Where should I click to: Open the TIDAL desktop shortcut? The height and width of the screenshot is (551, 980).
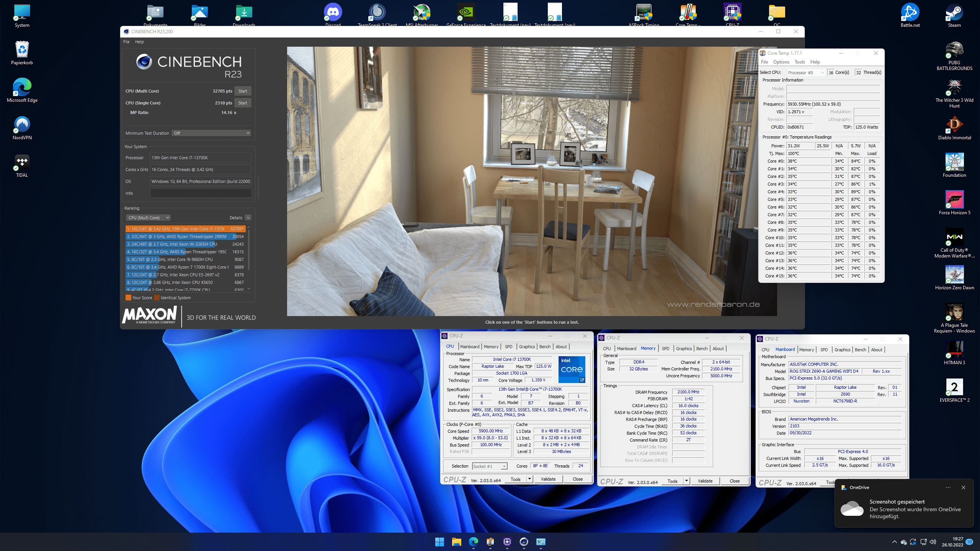pyautogui.click(x=22, y=166)
